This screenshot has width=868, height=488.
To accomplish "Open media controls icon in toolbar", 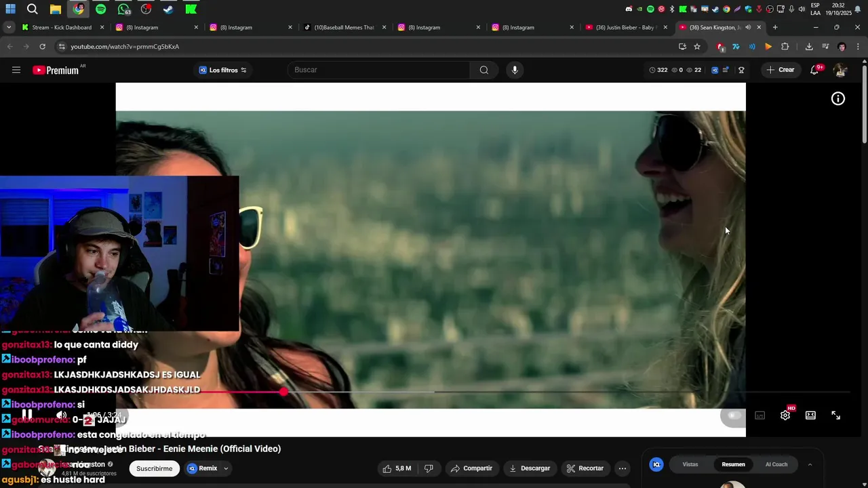I will [825, 47].
